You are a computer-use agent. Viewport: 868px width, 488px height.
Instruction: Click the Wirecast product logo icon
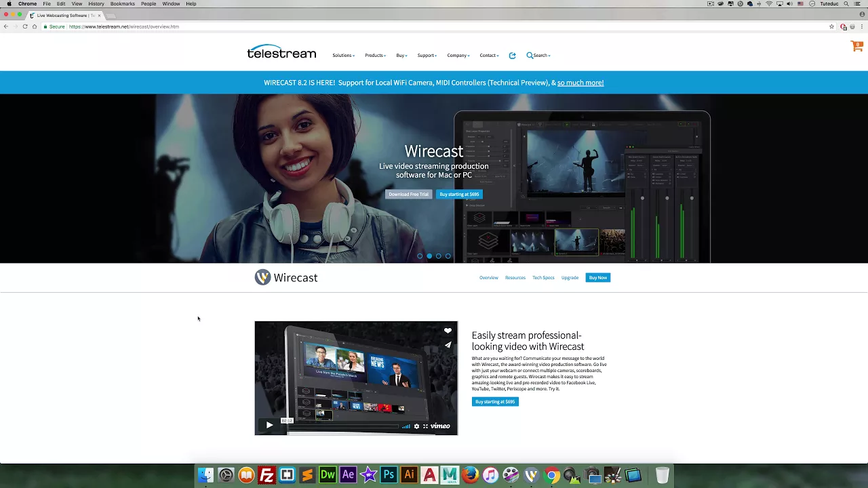[x=262, y=277]
